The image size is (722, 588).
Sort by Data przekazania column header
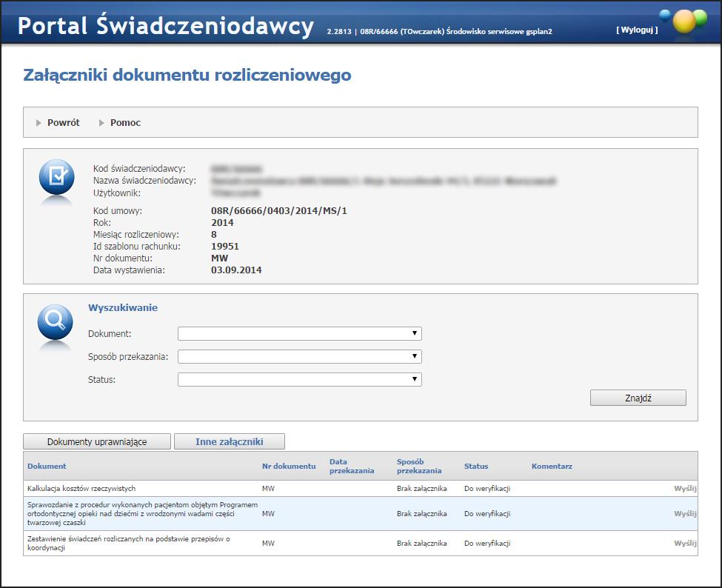pyautogui.click(x=351, y=466)
